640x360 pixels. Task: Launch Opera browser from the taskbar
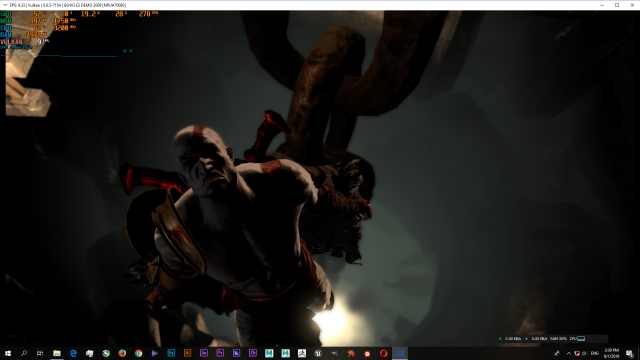click(x=383, y=353)
